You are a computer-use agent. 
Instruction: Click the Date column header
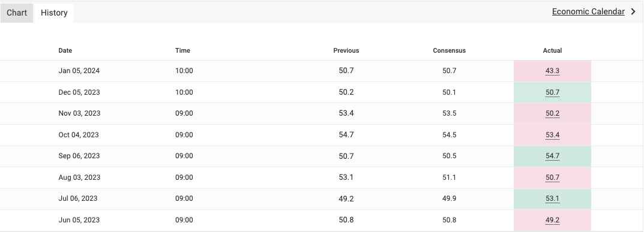(x=65, y=50)
